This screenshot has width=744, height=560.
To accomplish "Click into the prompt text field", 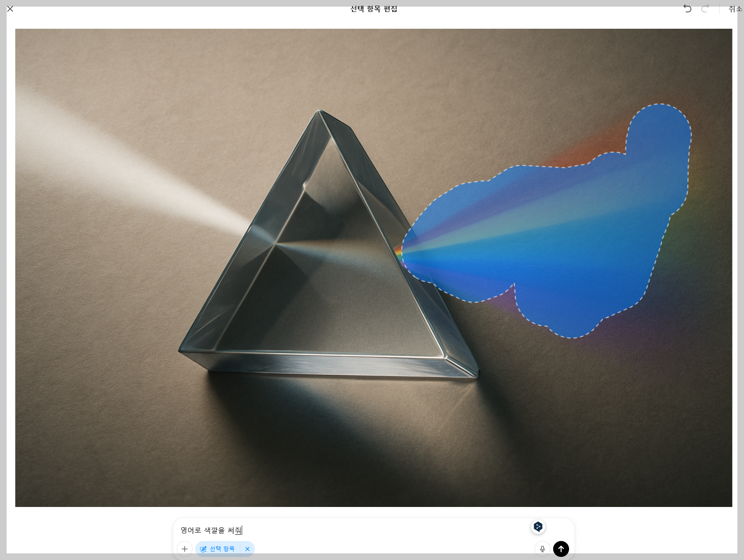I will click(x=353, y=530).
